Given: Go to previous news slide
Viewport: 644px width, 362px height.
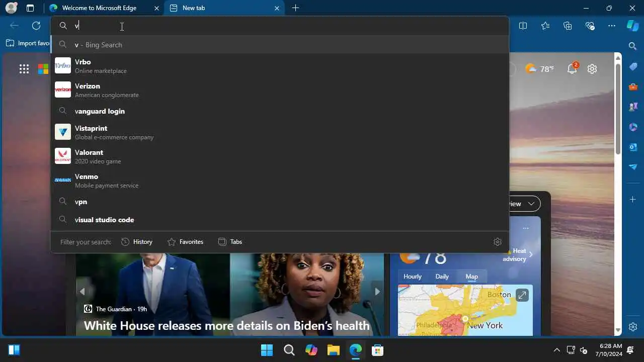Looking at the screenshot, I should (x=82, y=292).
